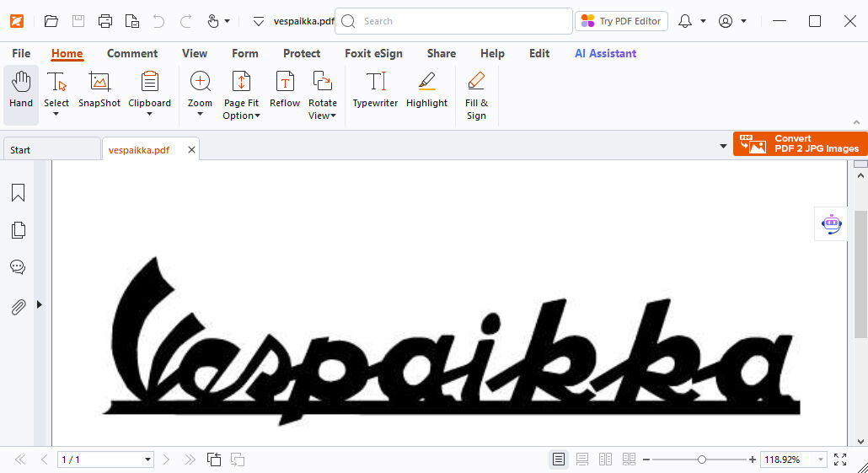Screen dimensions: 868x473
Task: Enable single page view mode
Action: pos(559,460)
